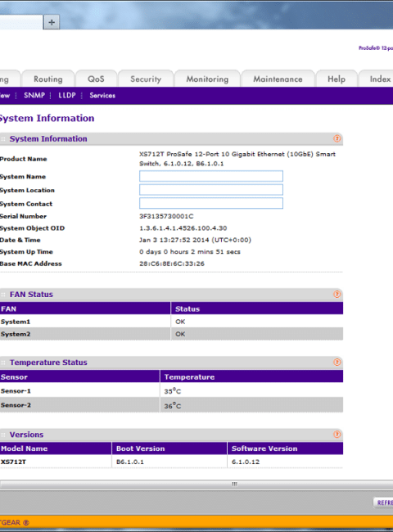Click the Software Version column header
393x532 pixels.
point(285,449)
